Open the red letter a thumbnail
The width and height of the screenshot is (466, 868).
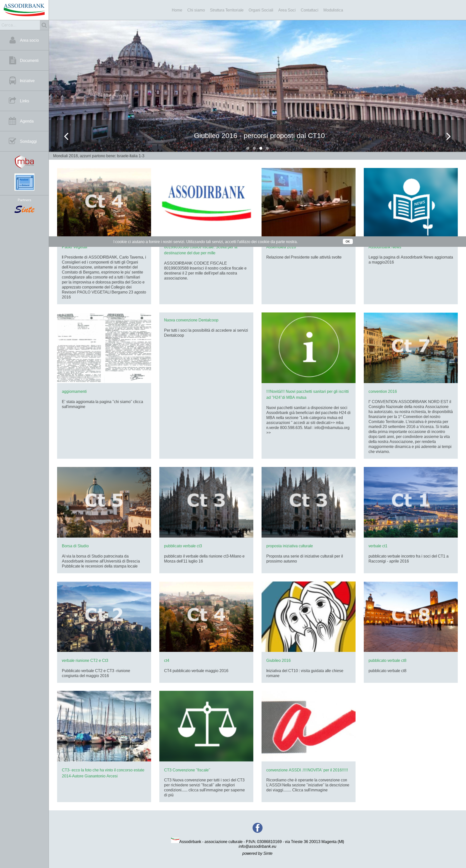click(308, 726)
